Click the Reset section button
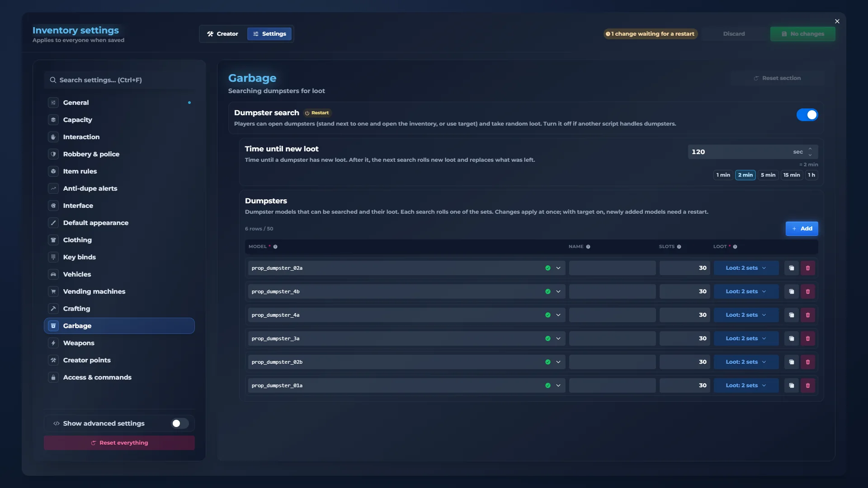Image resolution: width=868 pixels, height=488 pixels. pos(777,78)
